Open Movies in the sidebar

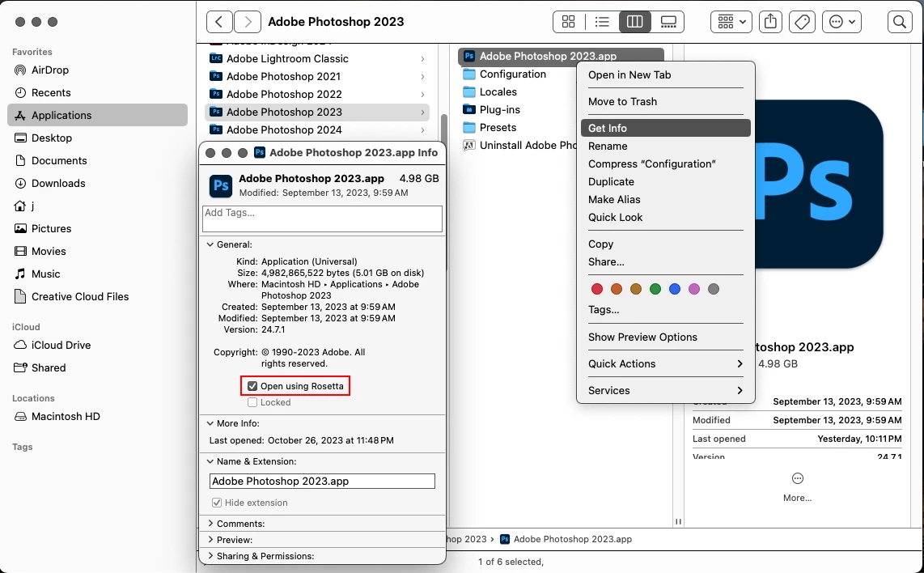[97, 251]
